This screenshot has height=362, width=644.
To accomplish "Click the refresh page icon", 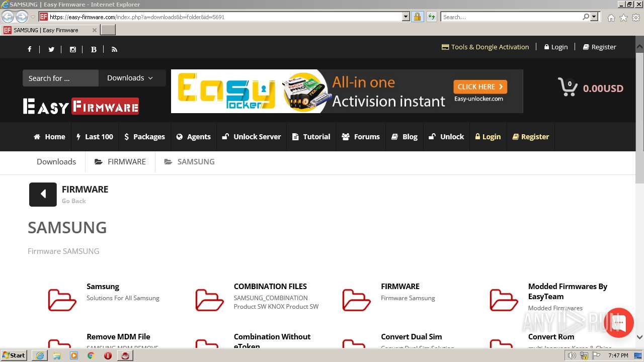I will click(x=431, y=17).
